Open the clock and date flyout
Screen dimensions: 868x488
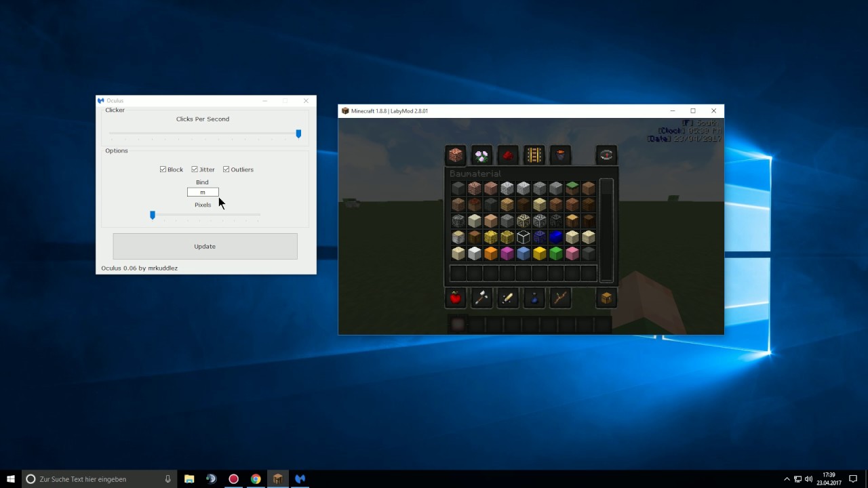click(x=829, y=479)
